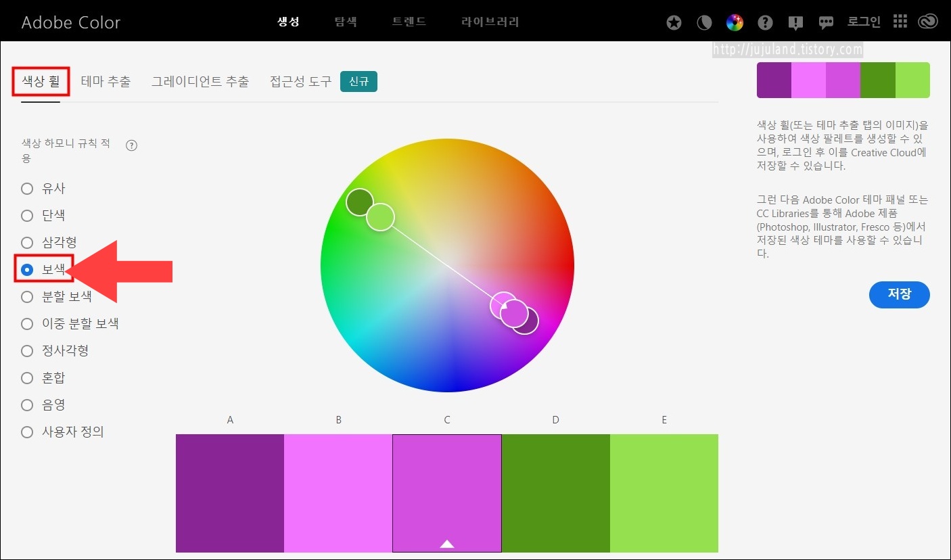Click the Adobe Color logo text
This screenshot has width=951, height=560.
[x=71, y=22]
